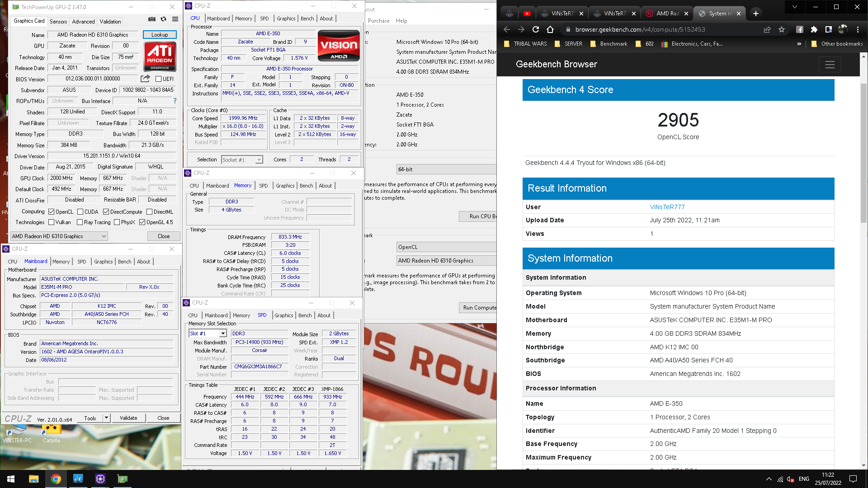Bookmark this page with the star icon
This screenshot has width=868, height=488.
782,29
